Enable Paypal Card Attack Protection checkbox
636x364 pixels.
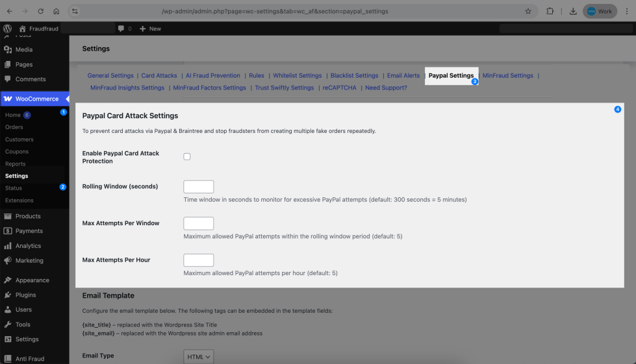tap(187, 156)
